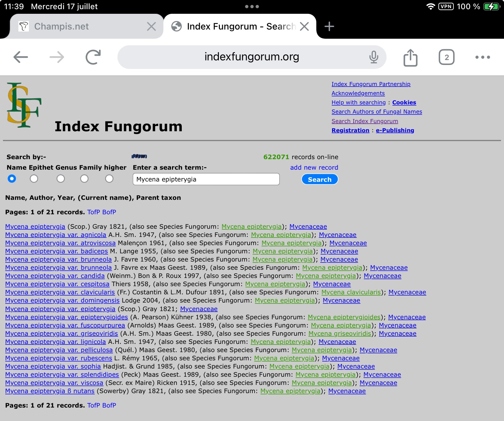Tap the microphone voice search icon
Screen dimensions: 504x421
tap(373, 57)
